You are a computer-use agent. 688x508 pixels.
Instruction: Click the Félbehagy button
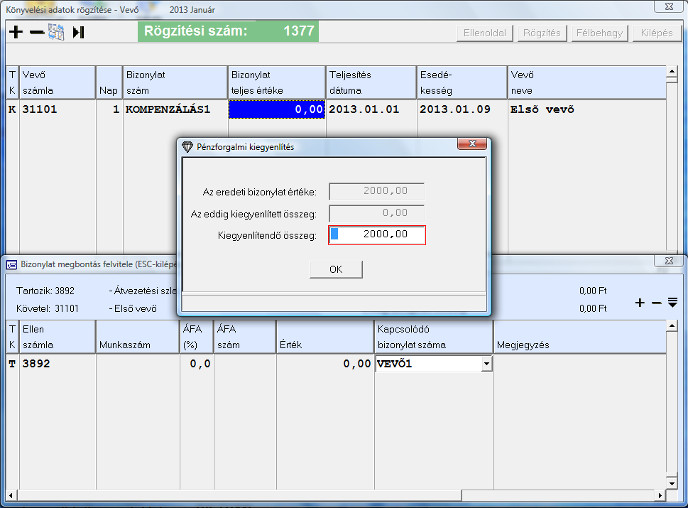click(x=599, y=33)
